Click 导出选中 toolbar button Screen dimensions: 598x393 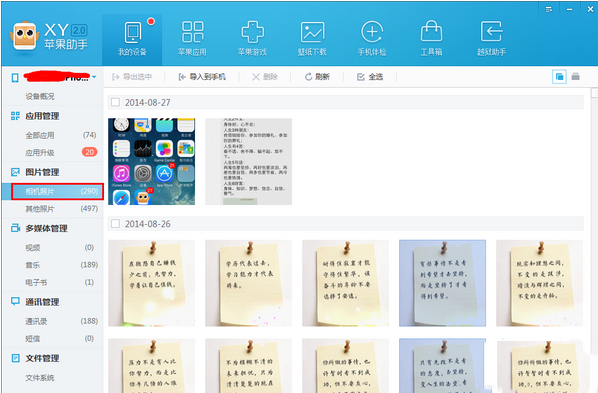point(132,77)
